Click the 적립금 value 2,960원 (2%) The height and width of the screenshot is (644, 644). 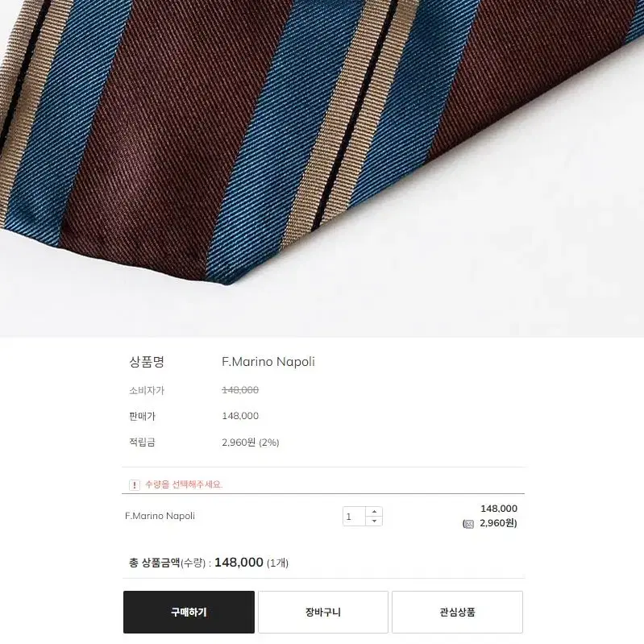[x=251, y=442]
